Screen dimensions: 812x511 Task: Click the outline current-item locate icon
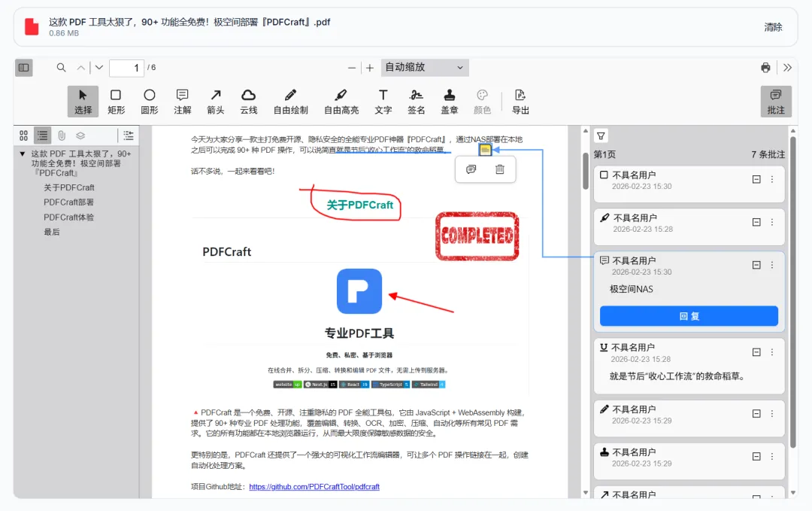click(x=129, y=135)
